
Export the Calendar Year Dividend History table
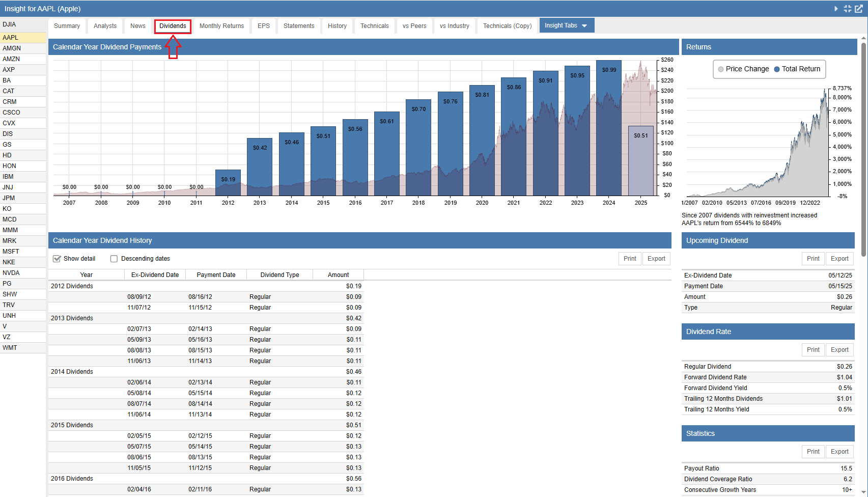(x=656, y=259)
